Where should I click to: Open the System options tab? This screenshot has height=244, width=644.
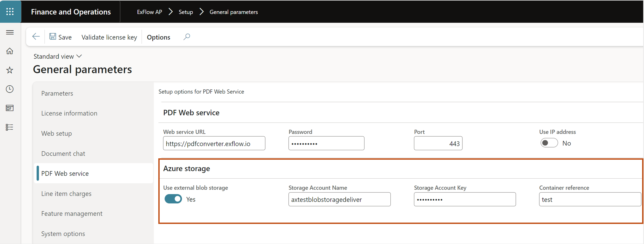pyautogui.click(x=63, y=233)
